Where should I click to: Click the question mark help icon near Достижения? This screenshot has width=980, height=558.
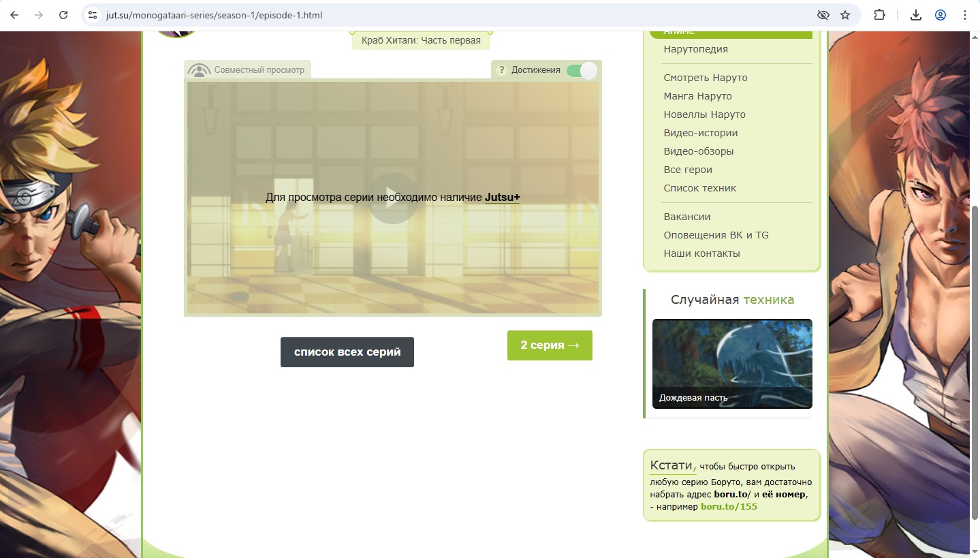[x=501, y=70]
